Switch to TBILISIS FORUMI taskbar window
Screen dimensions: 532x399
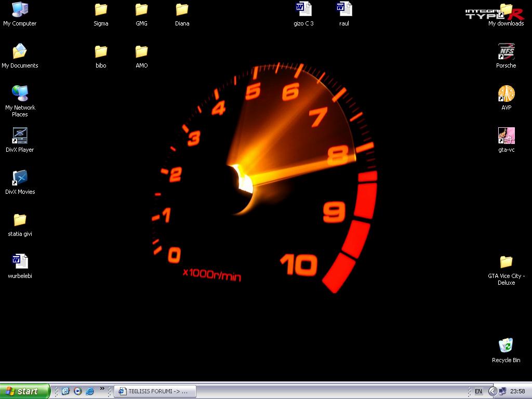click(x=155, y=391)
